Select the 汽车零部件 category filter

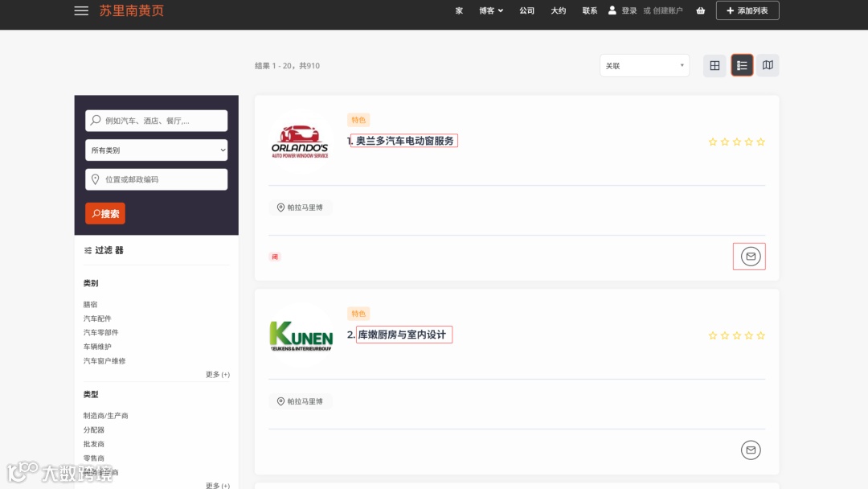(100, 332)
